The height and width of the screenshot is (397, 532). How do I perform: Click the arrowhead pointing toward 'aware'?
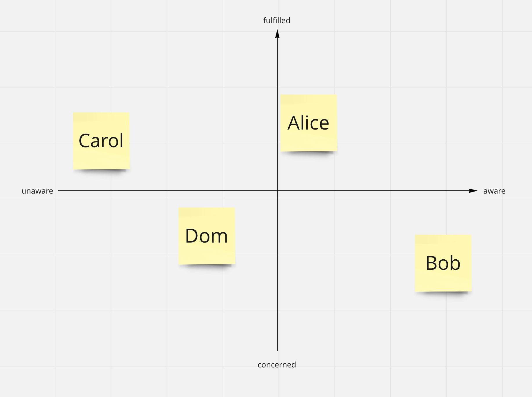click(x=473, y=191)
